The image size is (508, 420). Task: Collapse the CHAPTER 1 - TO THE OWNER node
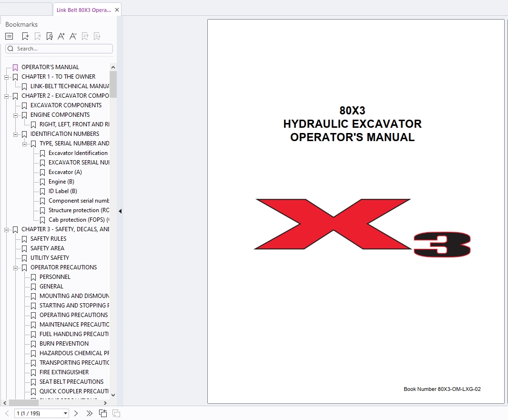(x=6, y=77)
